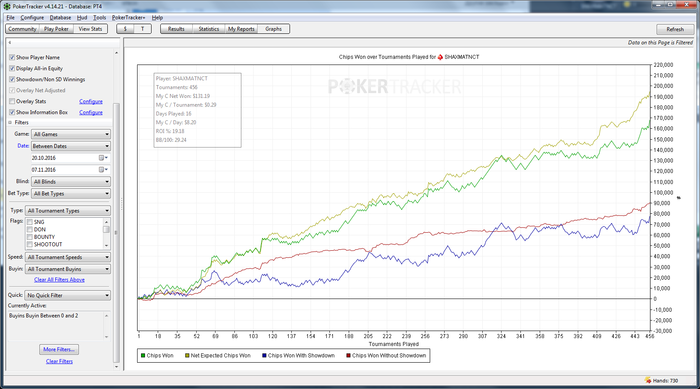Click Clear All Filters Above link
The height and width of the screenshot is (389, 700).
pos(59,280)
